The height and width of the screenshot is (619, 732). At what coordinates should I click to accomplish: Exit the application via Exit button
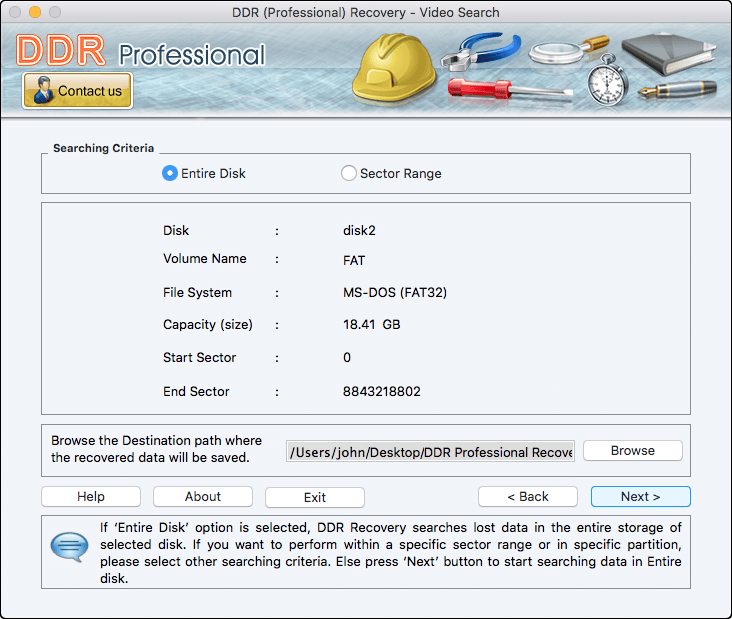pos(315,497)
